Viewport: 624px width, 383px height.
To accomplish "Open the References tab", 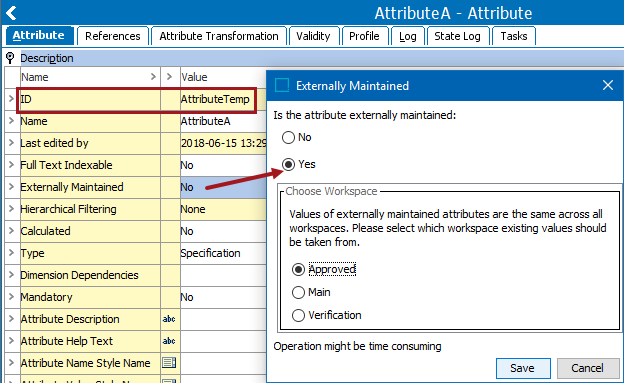I will pos(113,36).
